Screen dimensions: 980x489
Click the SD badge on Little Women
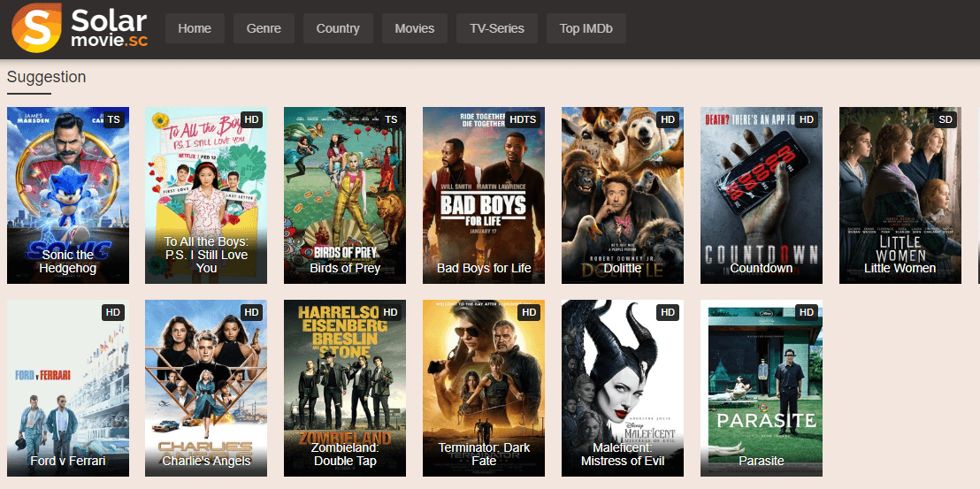[x=946, y=119]
